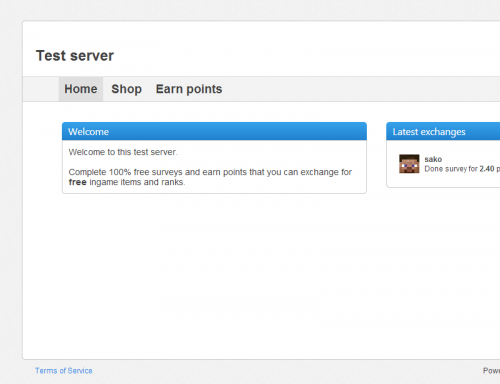Click the text 'Welcome to this test server.'
Viewport: 500px width, 384px height.
[123, 152]
